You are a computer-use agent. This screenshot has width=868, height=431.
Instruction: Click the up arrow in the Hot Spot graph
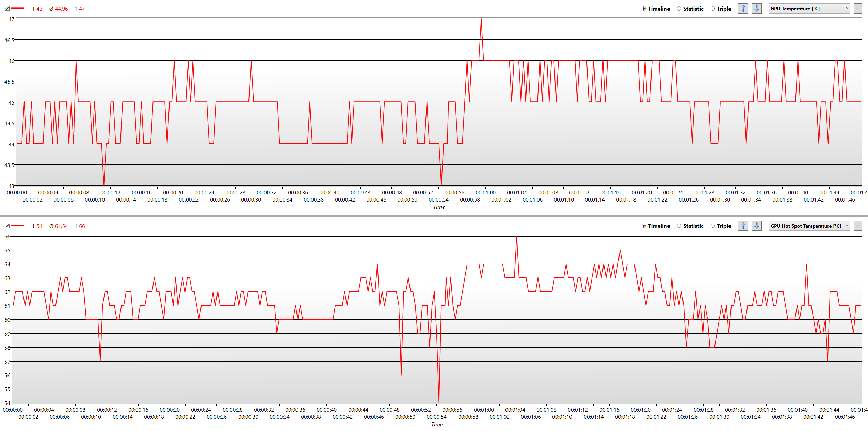click(743, 226)
